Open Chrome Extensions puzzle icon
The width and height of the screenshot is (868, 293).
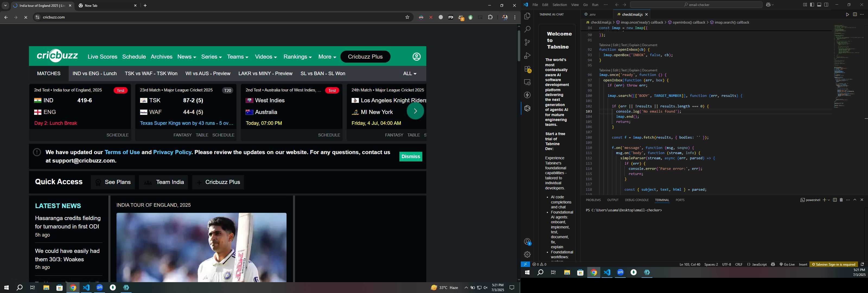[490, 17]
